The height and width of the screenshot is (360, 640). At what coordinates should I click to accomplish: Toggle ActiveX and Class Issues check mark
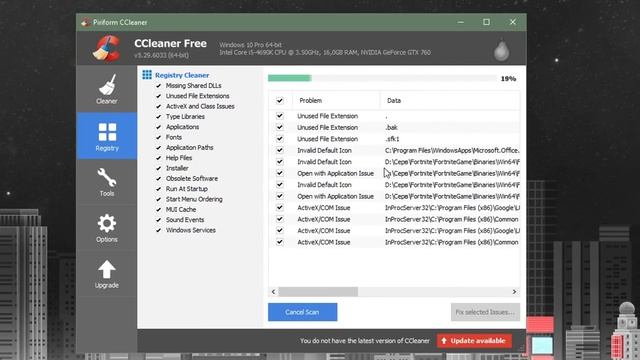point(158,106)
